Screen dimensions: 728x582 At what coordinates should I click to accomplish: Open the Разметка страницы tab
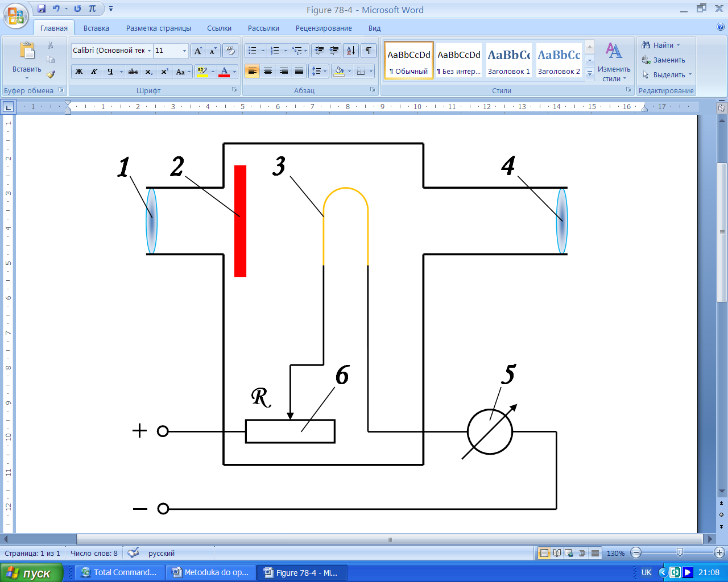159,28
